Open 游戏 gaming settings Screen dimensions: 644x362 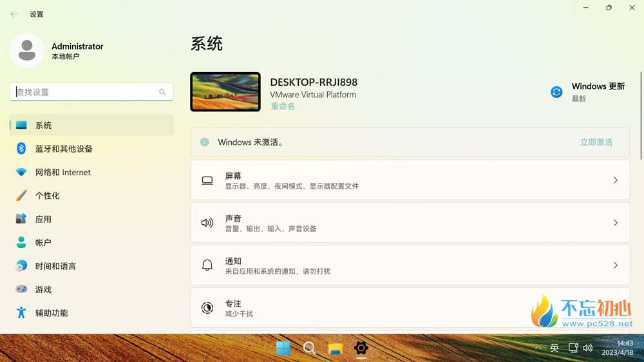43,290
